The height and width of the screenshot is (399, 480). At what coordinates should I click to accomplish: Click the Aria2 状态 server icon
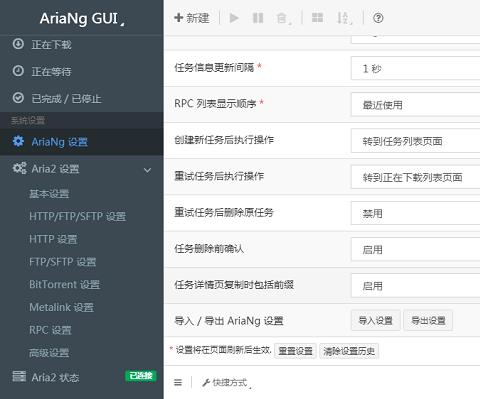pos(19,376)
